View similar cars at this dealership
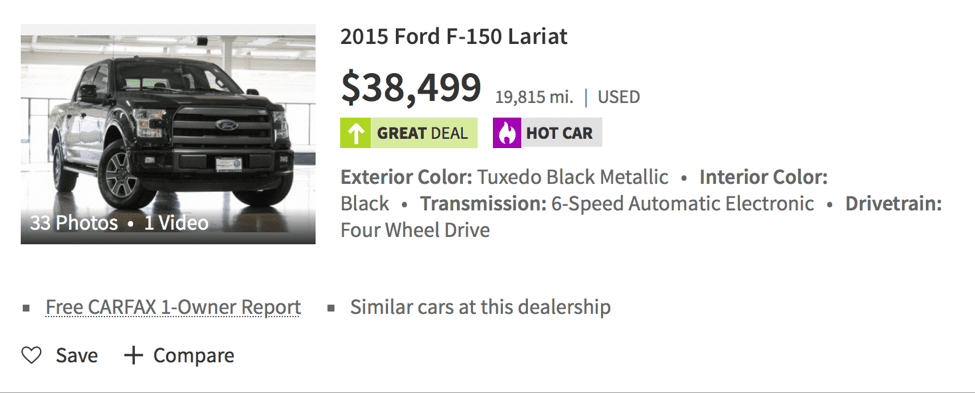 pos(480,307)
